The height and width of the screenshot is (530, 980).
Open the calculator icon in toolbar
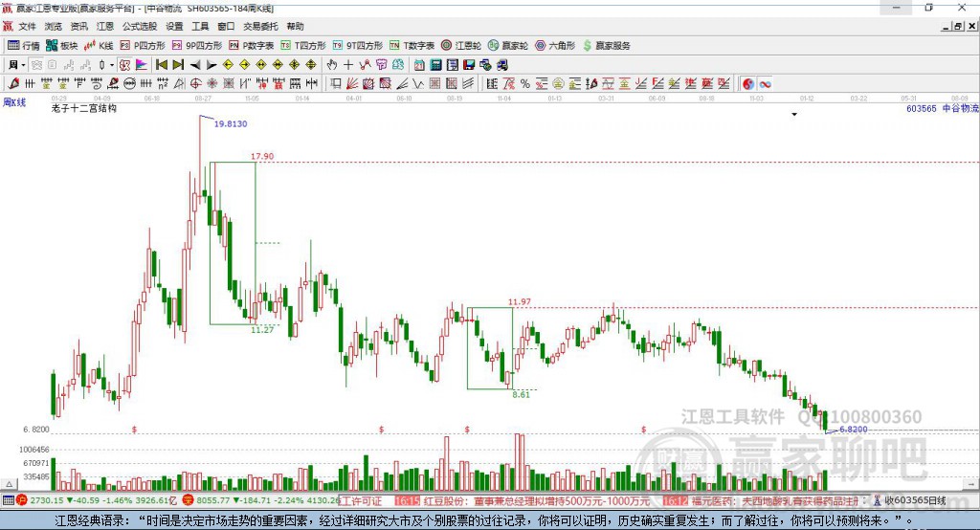click(x=435, y=65)
